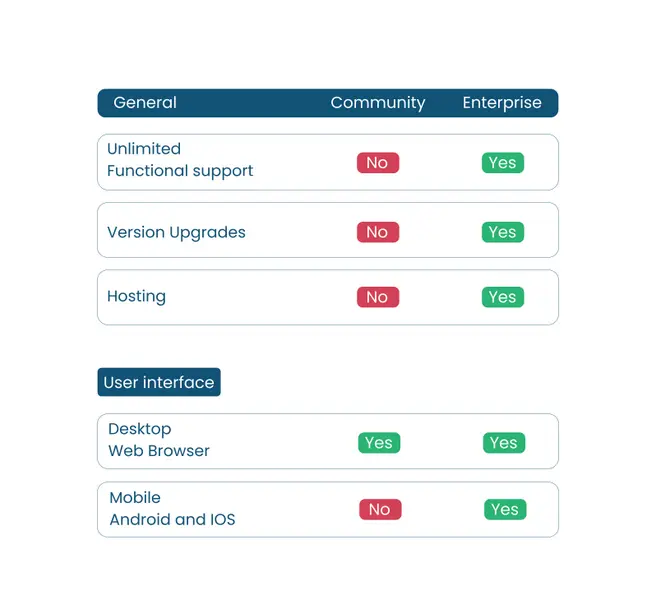
Task: Click Community's No badge for Unlimited Functional support
Action: (377, 163)
